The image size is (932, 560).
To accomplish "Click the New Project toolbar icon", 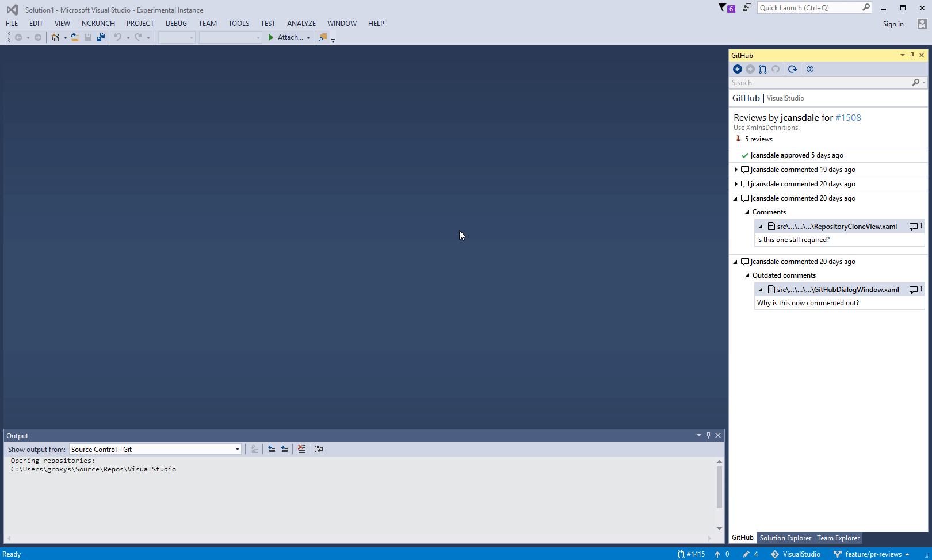I will click(x=55, y=37).
